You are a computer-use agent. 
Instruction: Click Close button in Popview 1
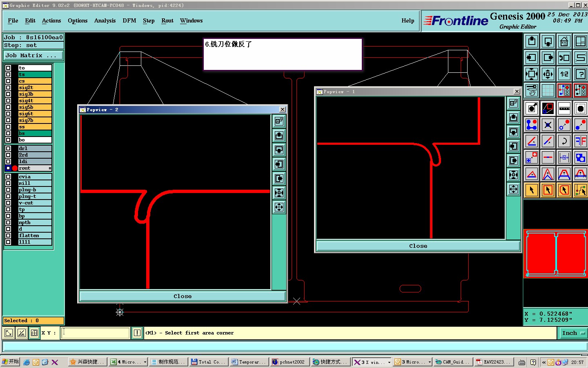pos(418,246)
